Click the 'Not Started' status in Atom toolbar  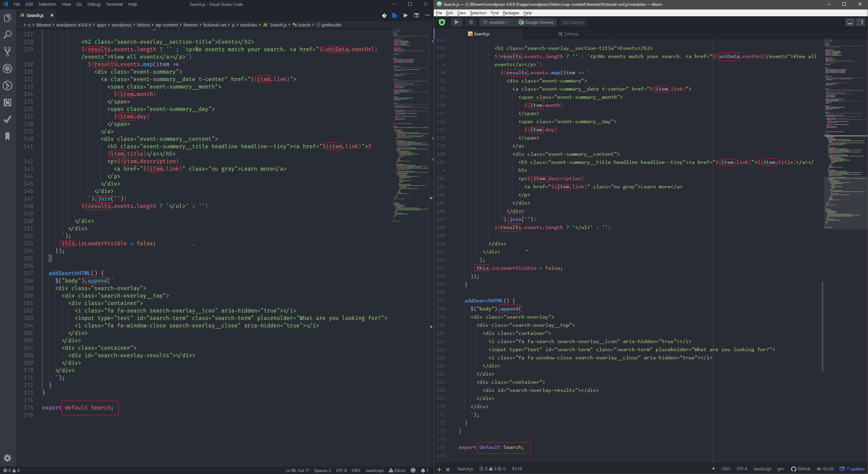point(572,22)
